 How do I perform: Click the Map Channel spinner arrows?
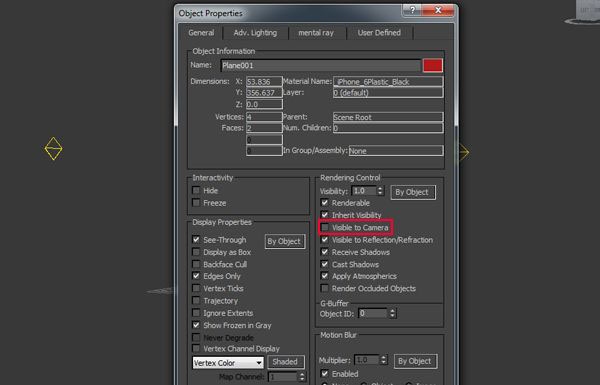click(302, 377)
